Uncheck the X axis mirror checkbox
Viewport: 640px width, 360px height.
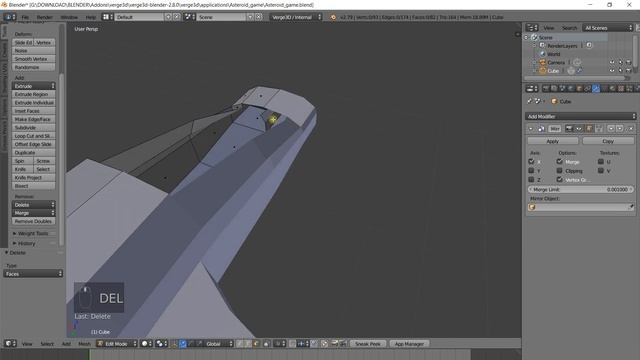click(x=531, y=162)
